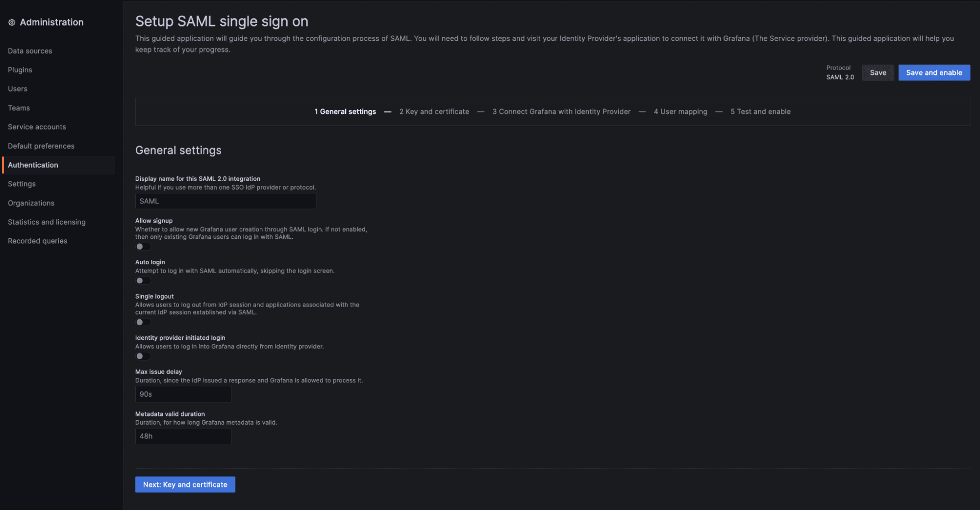Open Service accounts page
Image resolution: width=980 pixels, height=510 pixels.
click(x=37, y=127)
